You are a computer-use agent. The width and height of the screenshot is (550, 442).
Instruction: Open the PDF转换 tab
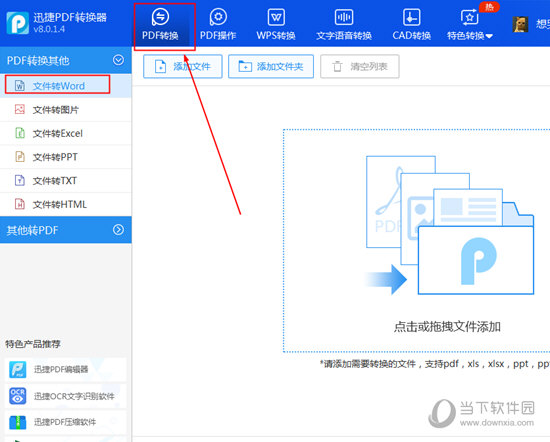[160, 25]
